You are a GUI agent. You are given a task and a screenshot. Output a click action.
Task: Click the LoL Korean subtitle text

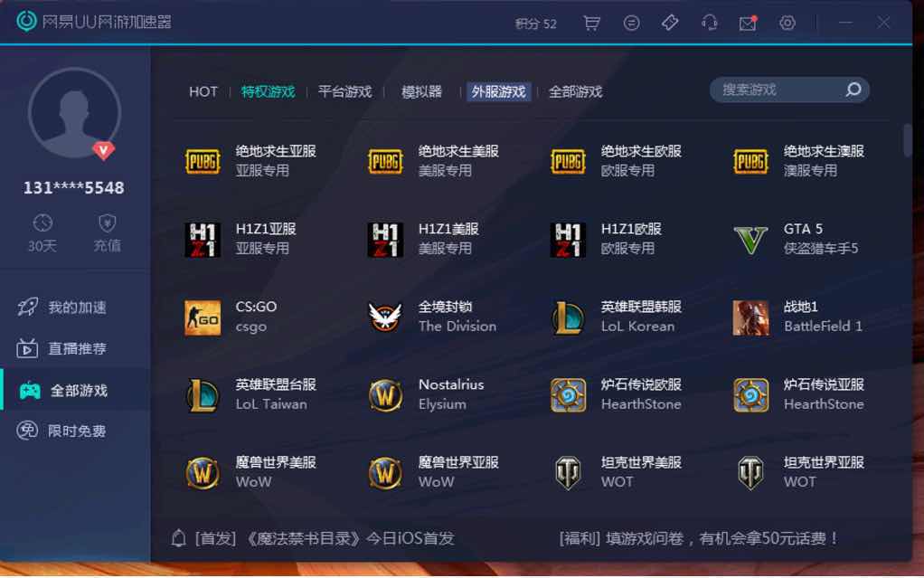pyautogui.click(x=637, y=327)
